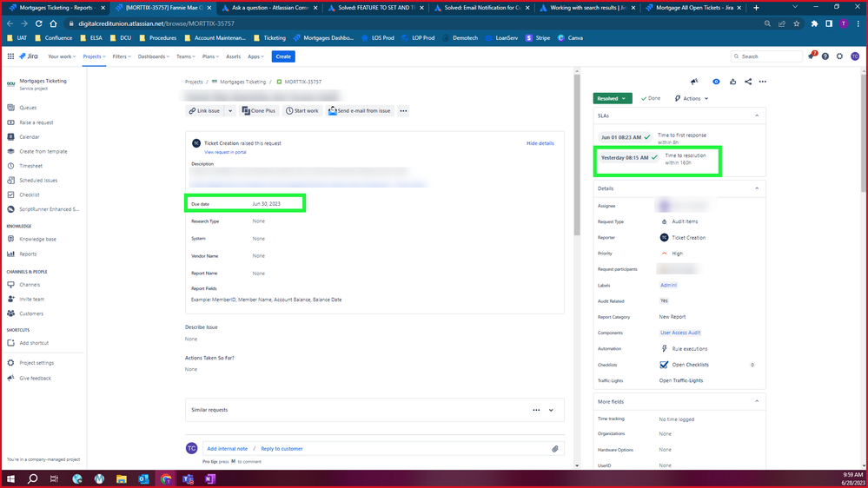Open the Your work dropdown
The image size is (868, 488).
[62, 56]
